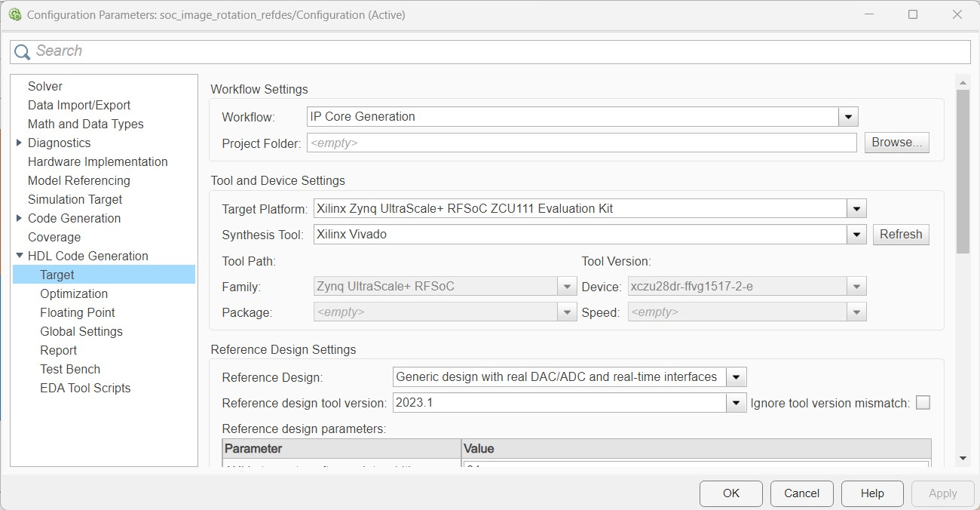The height and width of the screenshot is (510, 980).
Task: Click the Apply button
Action: [x=942, y=493]
